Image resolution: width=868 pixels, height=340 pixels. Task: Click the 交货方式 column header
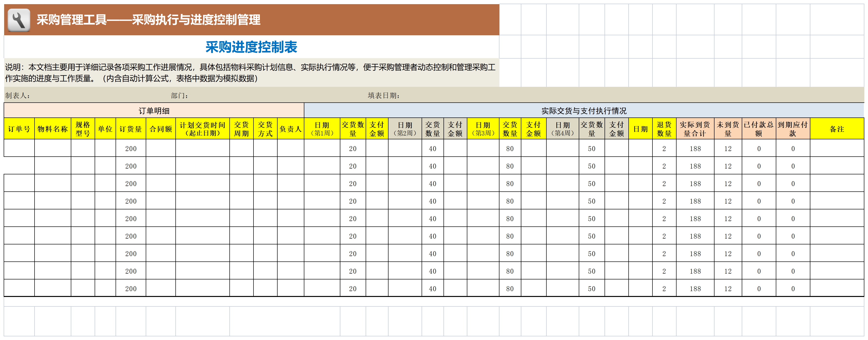click(265, 129)
